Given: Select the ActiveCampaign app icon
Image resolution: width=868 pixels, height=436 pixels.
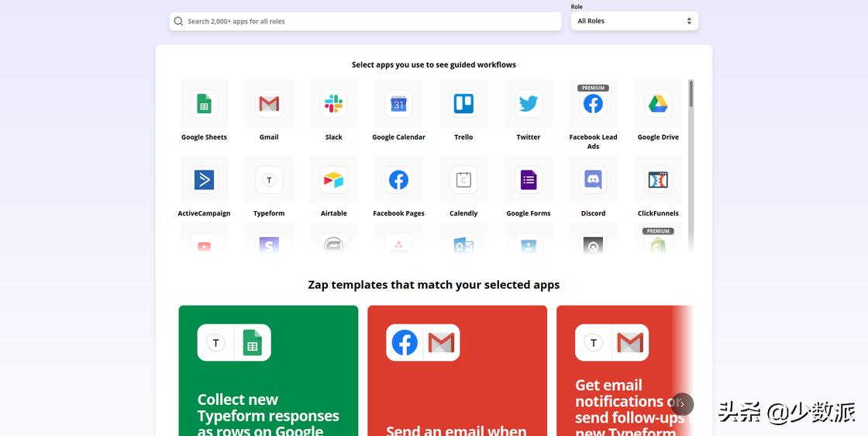Looking at the screenshot, I should click(204, 180).
